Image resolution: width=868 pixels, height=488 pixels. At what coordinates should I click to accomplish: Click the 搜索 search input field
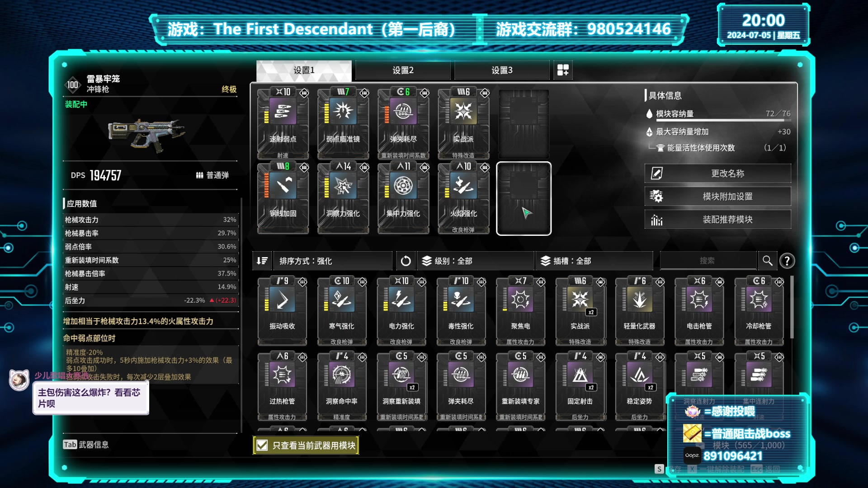coord(708,261)
